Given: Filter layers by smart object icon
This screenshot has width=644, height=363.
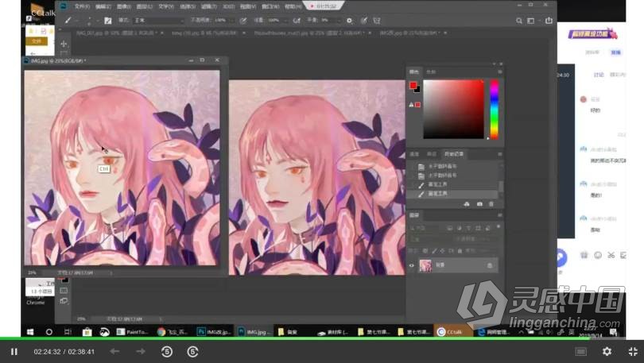Looking at the screenshot, I should click(487, 228).
